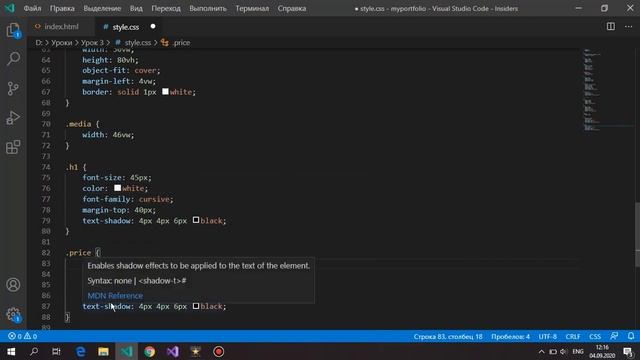Open black swatch on line 87
The image size is (640, 360).
click(x=196, y=306)
